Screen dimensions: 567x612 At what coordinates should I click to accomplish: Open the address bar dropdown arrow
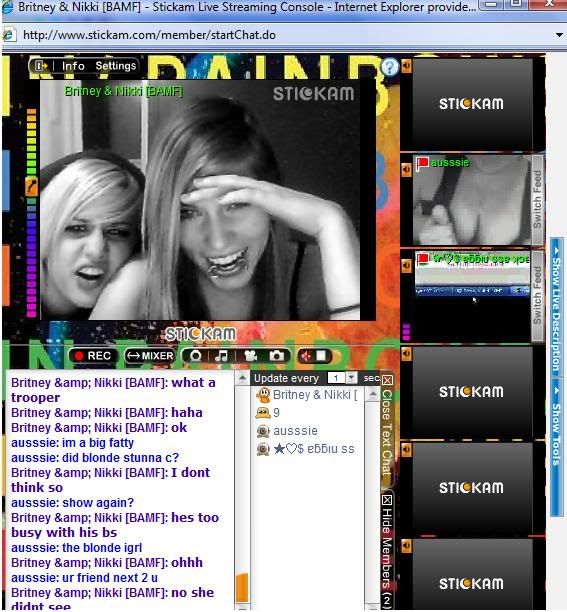[559, 35]
